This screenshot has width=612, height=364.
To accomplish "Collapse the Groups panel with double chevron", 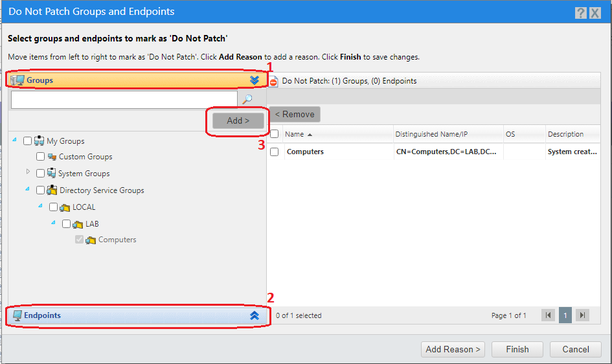I will click(x=255, y=80).
